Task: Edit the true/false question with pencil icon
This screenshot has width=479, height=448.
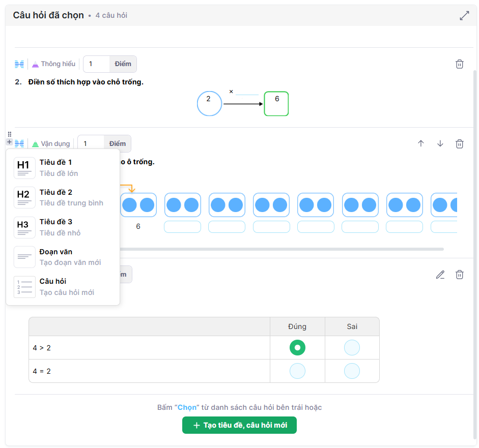Action: tap(440, 275)
